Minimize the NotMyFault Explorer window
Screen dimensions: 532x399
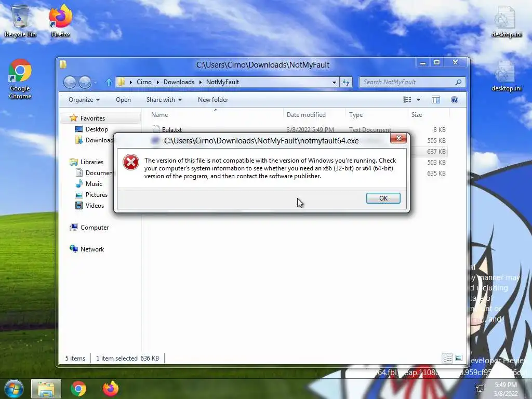(x=423, y=63)
